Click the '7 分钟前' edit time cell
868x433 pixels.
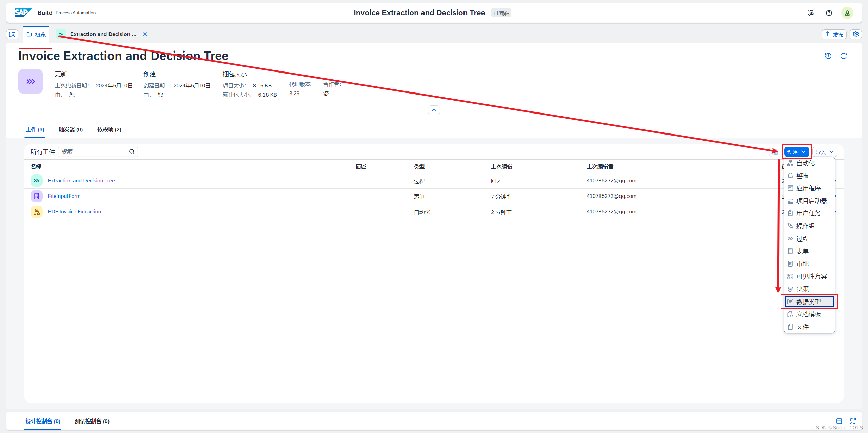click(501, 197)
